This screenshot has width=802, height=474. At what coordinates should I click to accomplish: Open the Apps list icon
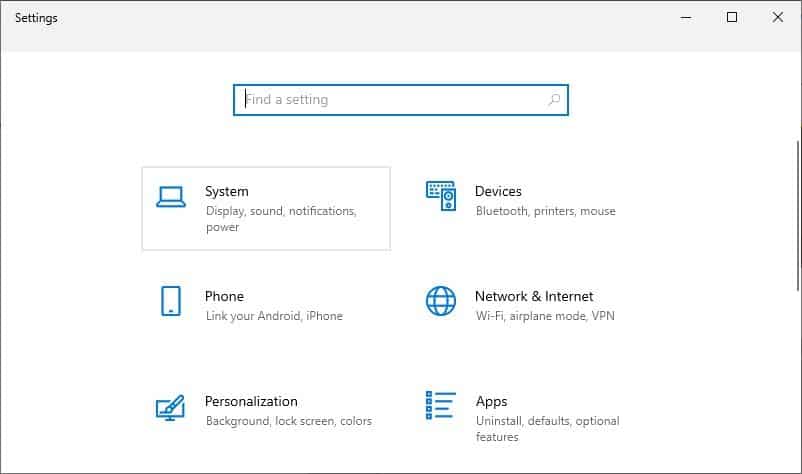[440, 405]
